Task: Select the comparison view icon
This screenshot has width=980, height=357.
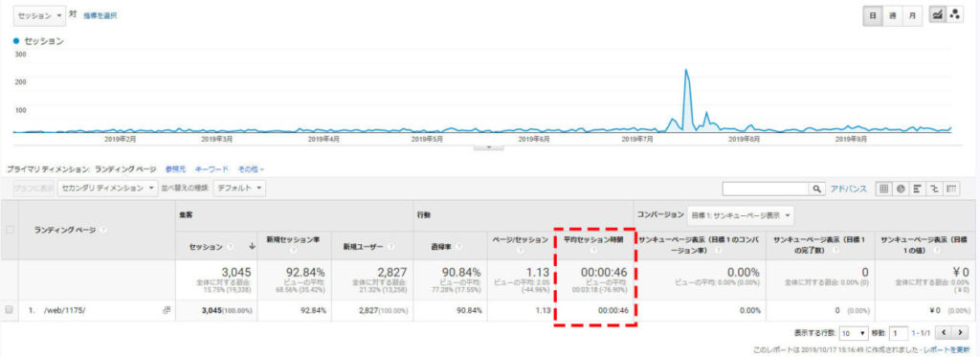Action: 935,189
